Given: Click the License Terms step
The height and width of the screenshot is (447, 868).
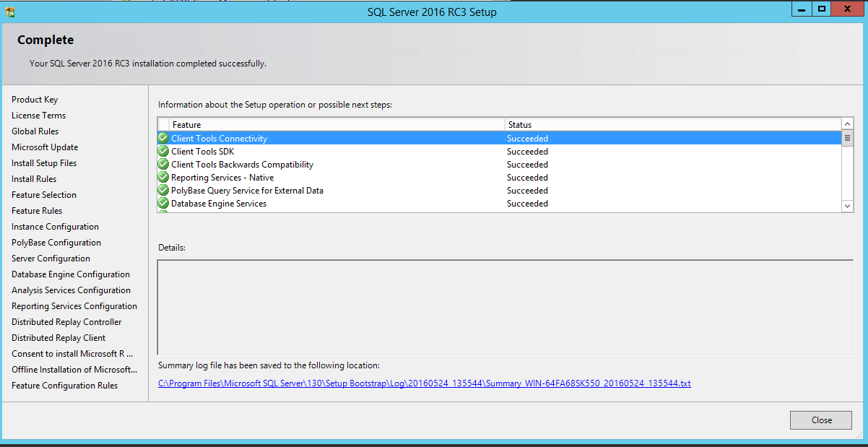Looking at the screenshot, I should (x=38, y=116).
